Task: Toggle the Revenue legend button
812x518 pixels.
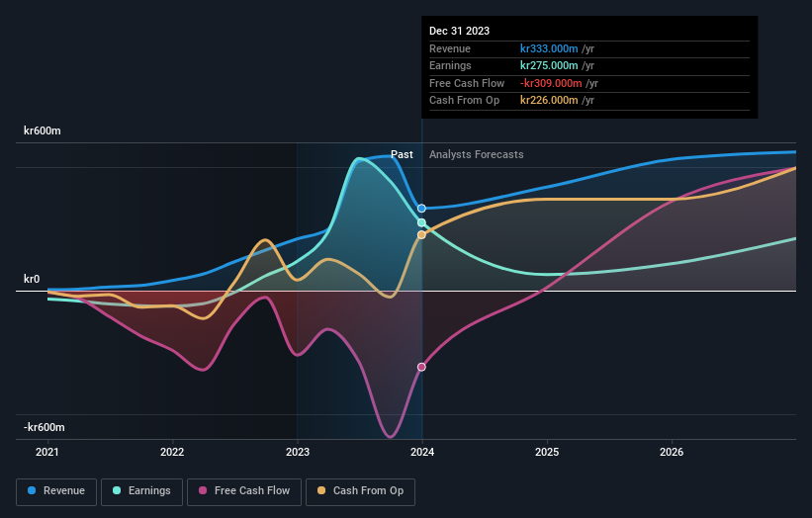Action: (56, 491)
